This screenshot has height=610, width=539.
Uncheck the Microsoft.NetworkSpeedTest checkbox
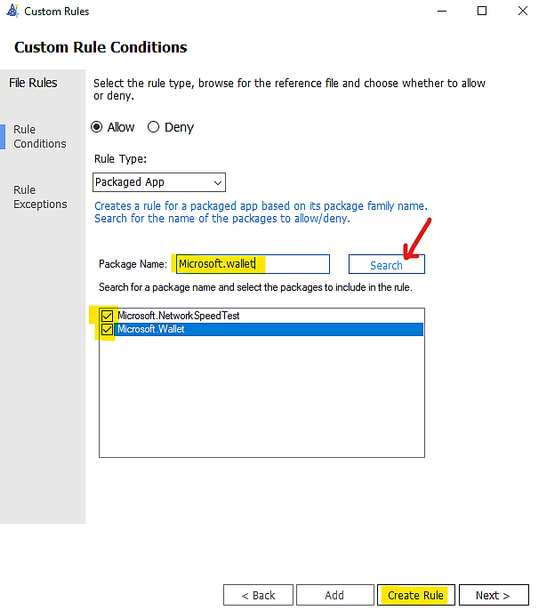click(107, 316)
